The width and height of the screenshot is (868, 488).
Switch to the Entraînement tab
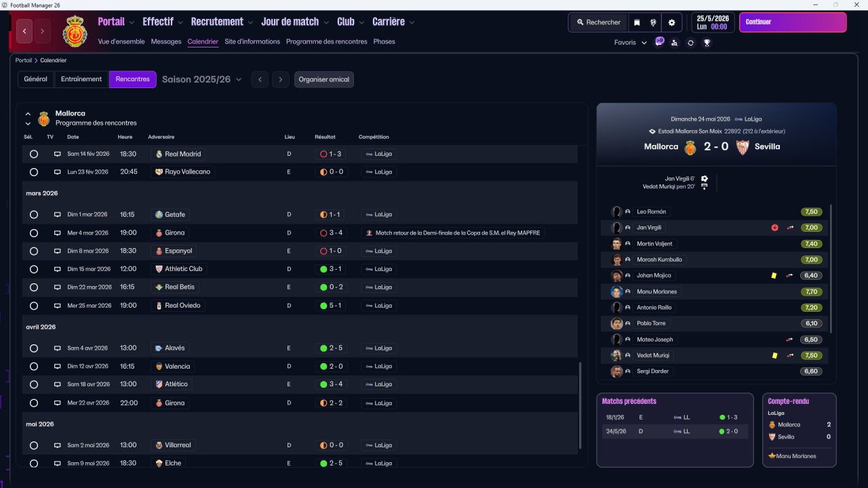(x=81, y=79)
